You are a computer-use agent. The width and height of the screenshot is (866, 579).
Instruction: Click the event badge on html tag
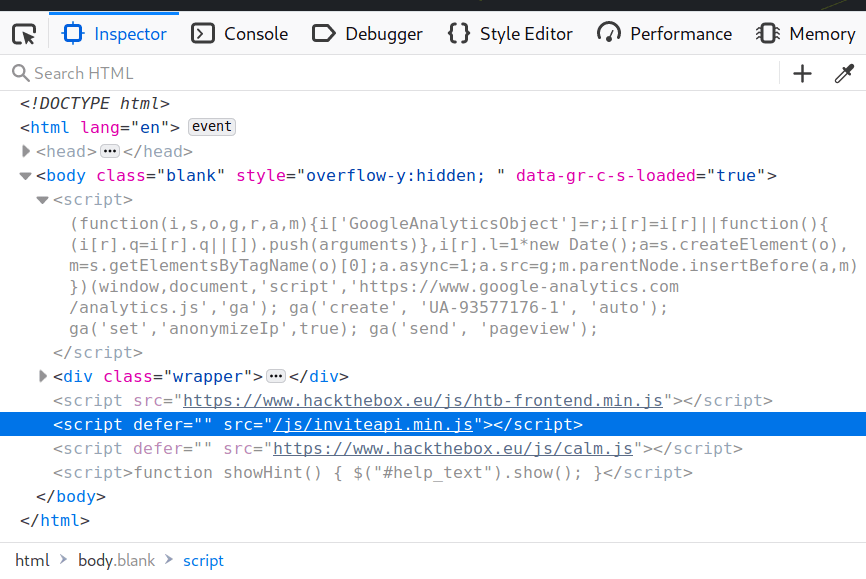212,127
